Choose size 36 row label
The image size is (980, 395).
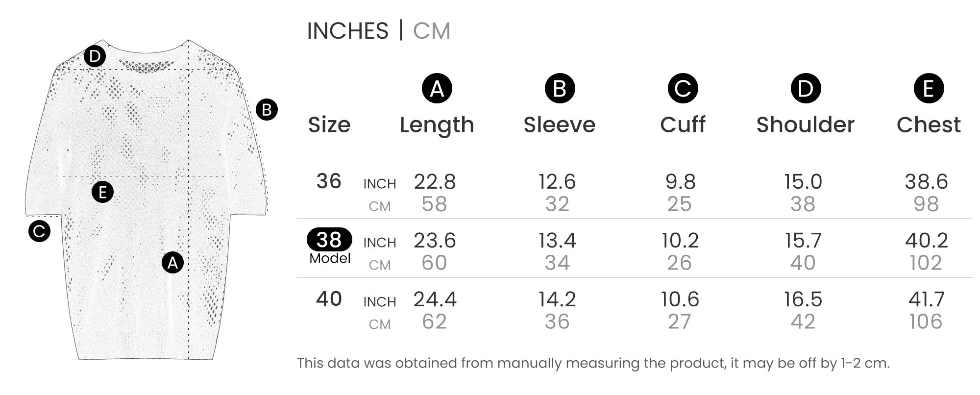coord(329,181)
